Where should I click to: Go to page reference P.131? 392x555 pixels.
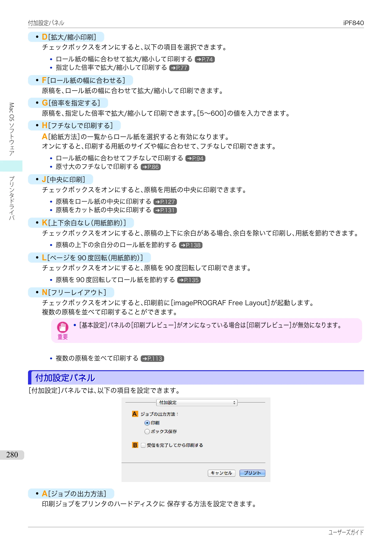pyautogui.click(x=165, y=210)
